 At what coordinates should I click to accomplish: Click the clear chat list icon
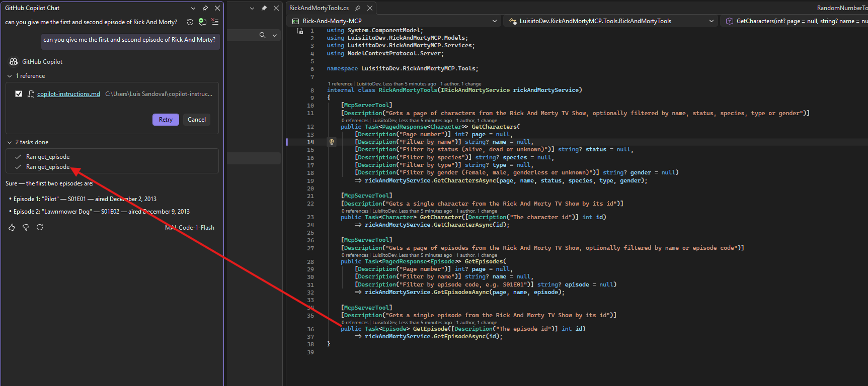pyautogui.click(x=215, y=22)
